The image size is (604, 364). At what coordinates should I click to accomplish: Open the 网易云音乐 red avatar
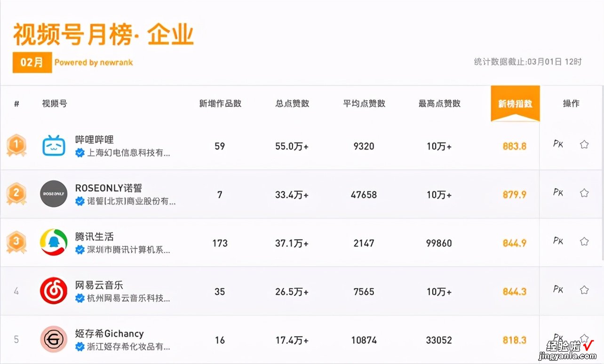coord(54,291)
